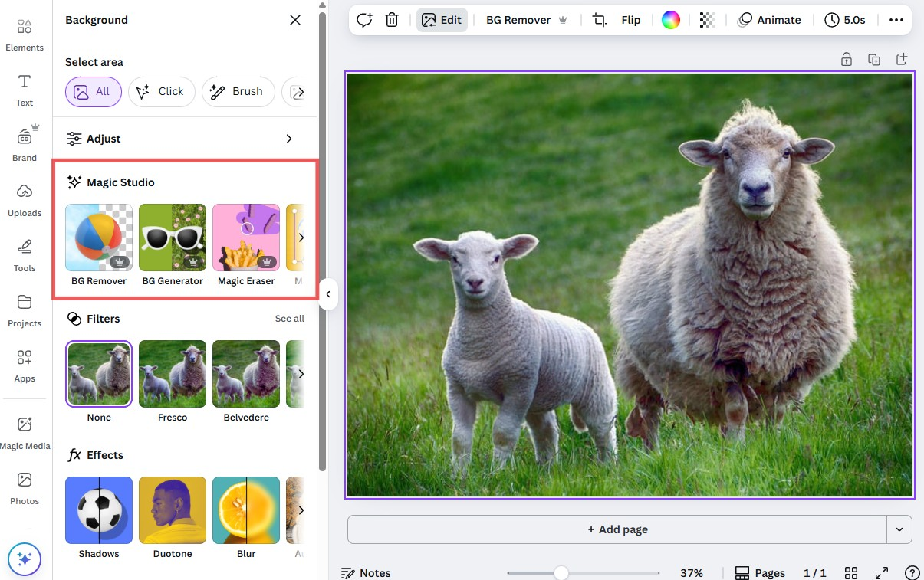This screenshot has height=580, width=924.
Task: Click the Add page button
Action: (617, 529)
